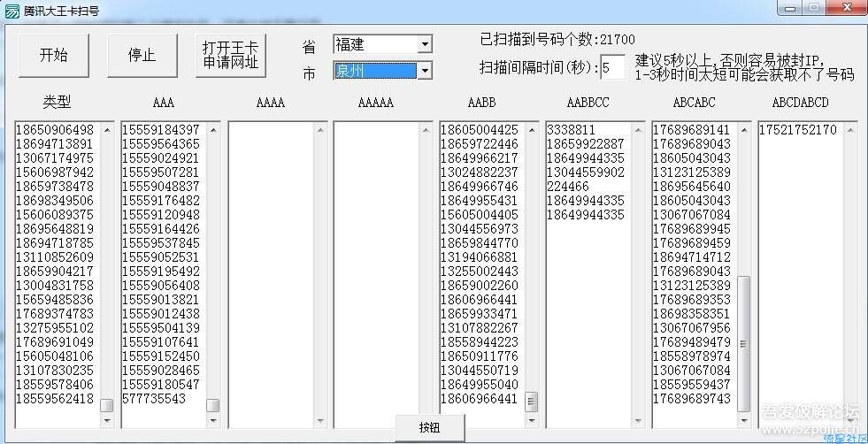The height and width of the screenshot is (444, 868).
Task: Click the up arrow of the AAA list scrollbar
Action: click(x=213, y=130)
